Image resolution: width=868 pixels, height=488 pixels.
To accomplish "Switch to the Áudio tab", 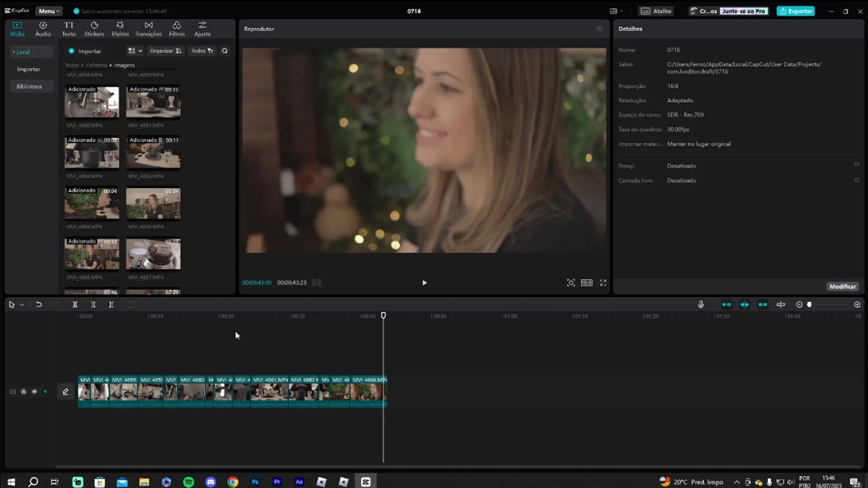I will pyautogui.click(x=43, y=29).
